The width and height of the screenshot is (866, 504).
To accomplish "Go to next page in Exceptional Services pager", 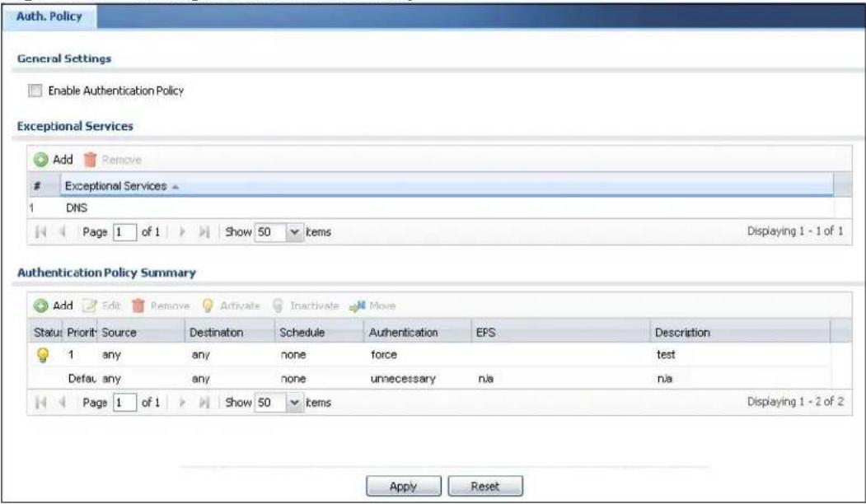I will click(182, 232).
